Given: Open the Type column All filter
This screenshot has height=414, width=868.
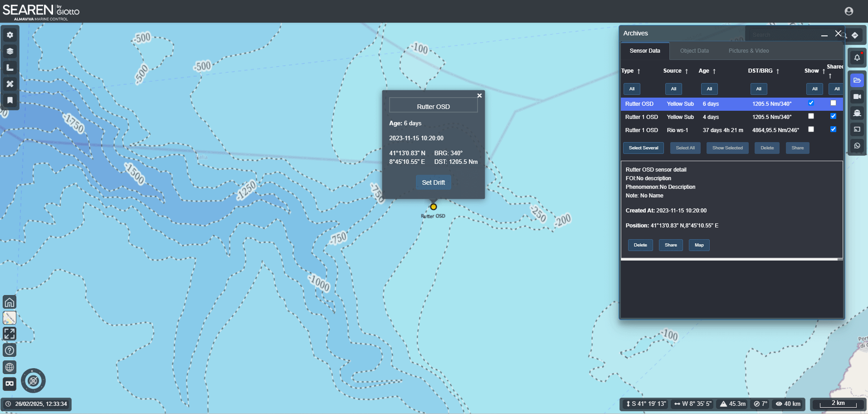Looking at the screenshot, I should [632, 89].
